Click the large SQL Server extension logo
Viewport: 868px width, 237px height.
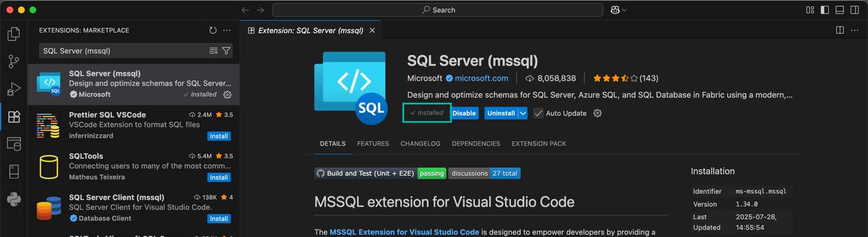tap(352, 88)
